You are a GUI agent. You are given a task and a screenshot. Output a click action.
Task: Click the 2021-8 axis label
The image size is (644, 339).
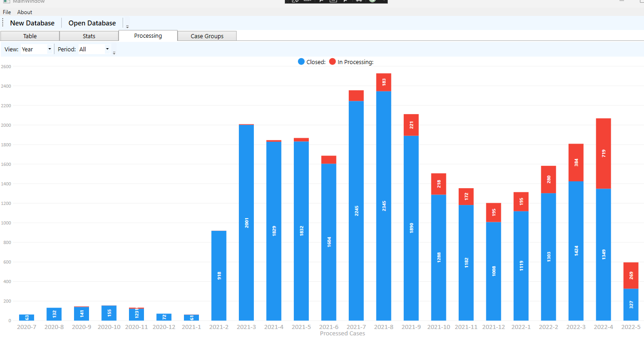(x=384, y=327)
